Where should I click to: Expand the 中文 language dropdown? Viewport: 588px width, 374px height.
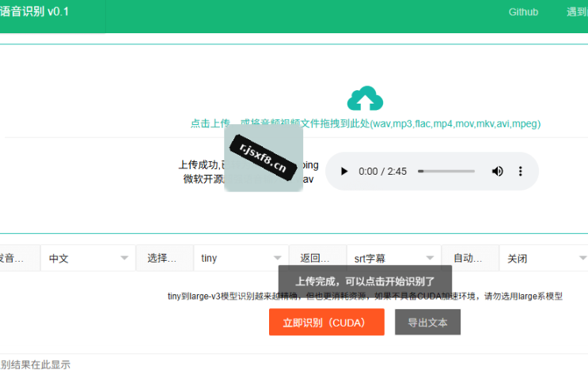[88, 258]
